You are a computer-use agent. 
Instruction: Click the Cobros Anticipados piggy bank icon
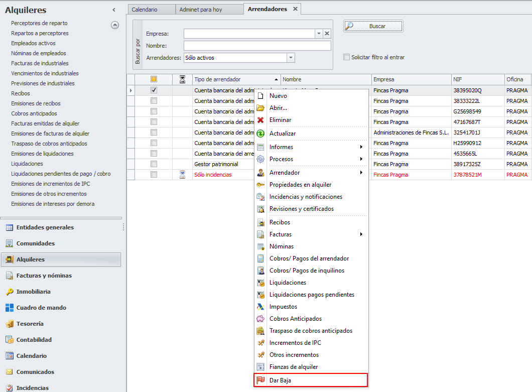[260, 319]
